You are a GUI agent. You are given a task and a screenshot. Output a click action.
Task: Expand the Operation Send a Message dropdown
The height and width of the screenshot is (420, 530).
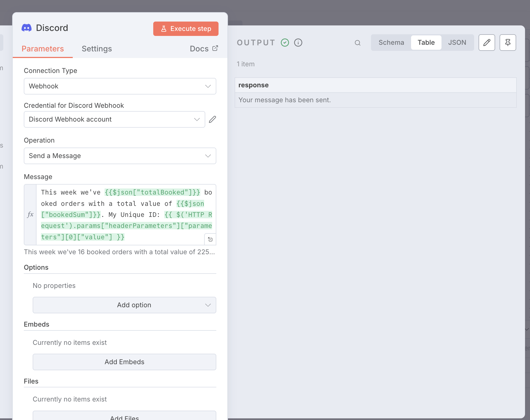(x=120, y=156)
